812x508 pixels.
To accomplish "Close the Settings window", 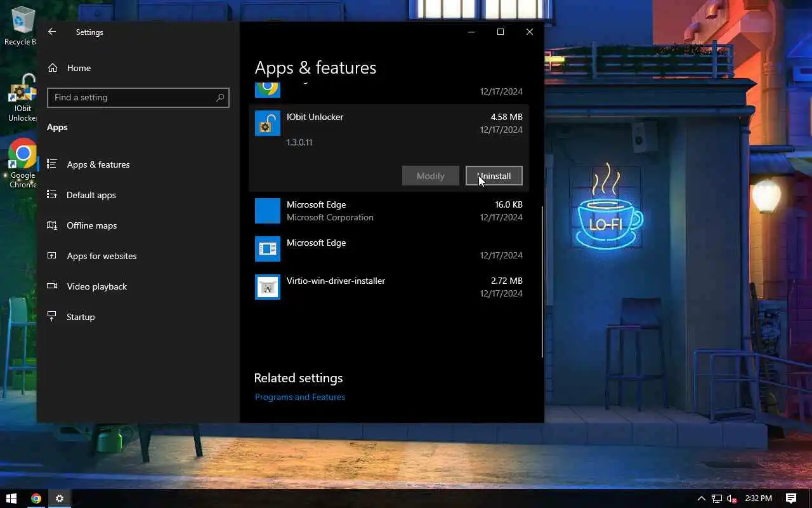I will (x=530, y=32).
